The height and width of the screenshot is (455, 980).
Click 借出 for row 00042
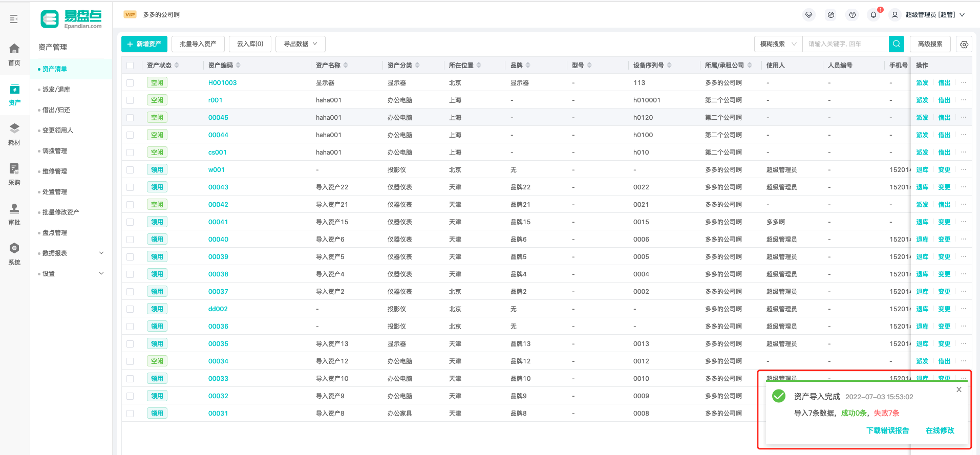pos(944,204)
